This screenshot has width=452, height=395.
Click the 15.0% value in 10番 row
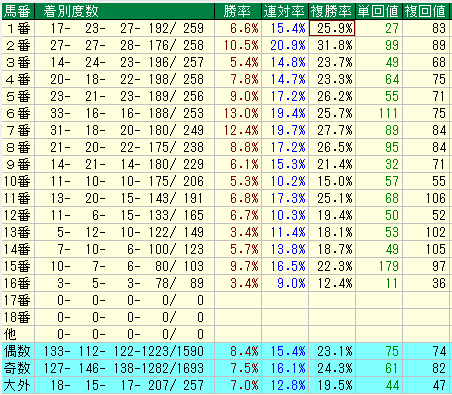335,181
